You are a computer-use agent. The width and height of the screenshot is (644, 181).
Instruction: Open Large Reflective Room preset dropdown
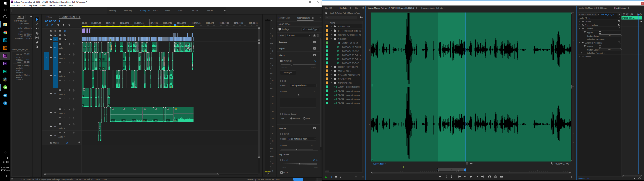[302, 139]
